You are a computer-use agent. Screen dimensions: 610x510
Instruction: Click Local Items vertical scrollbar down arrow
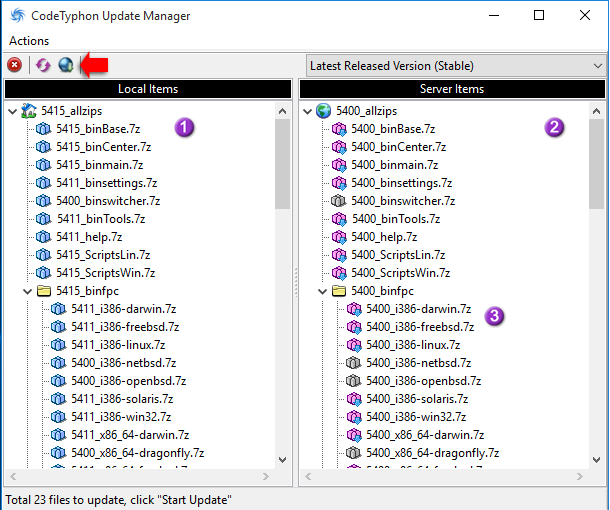point(283,460)
